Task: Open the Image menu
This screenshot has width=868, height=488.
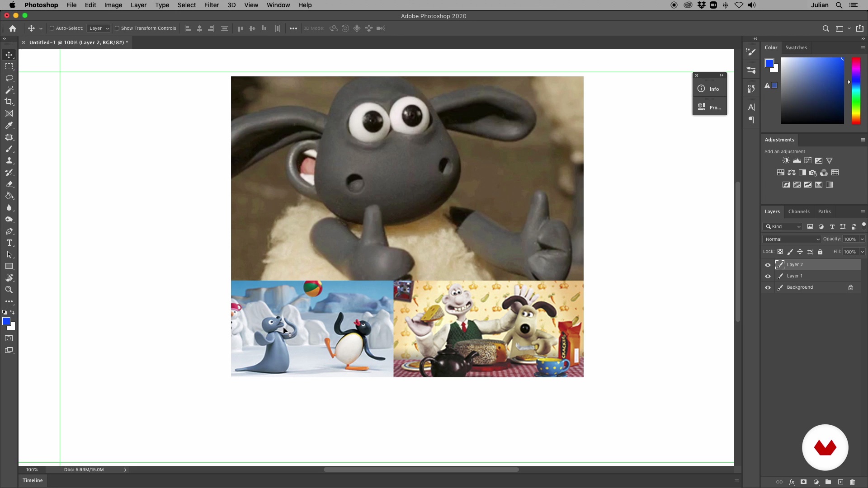Action: coord(113,5)
